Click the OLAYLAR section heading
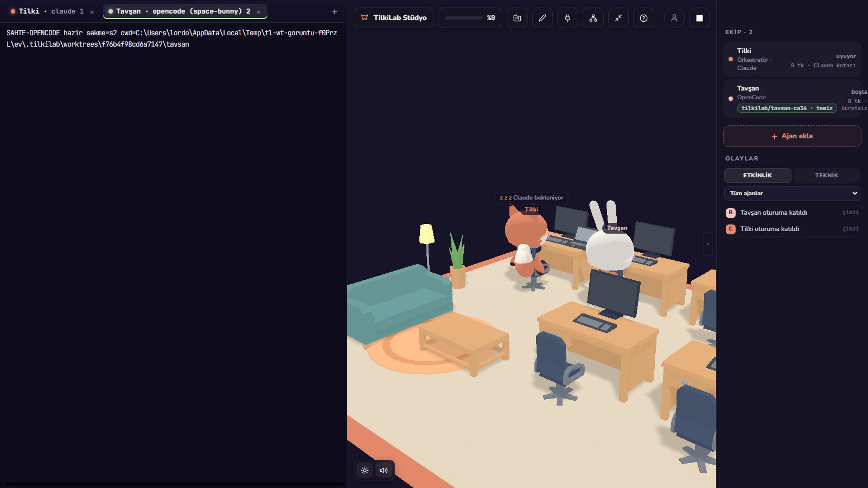 [742, 158]
